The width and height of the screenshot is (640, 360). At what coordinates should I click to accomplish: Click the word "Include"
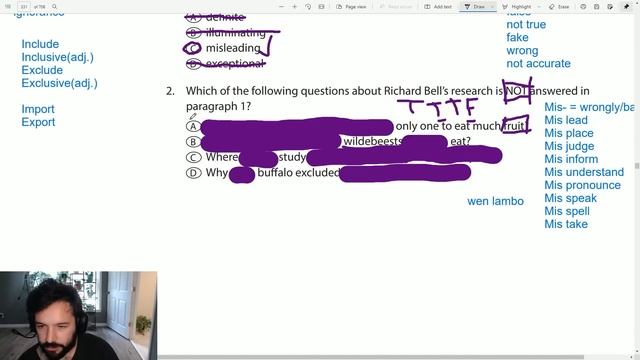coord(40,44)
